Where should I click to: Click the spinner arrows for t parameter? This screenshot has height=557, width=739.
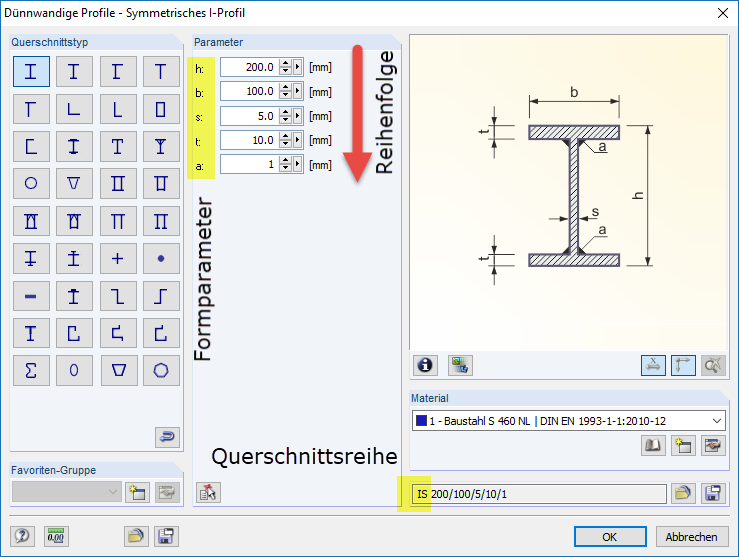click(285, 139)
